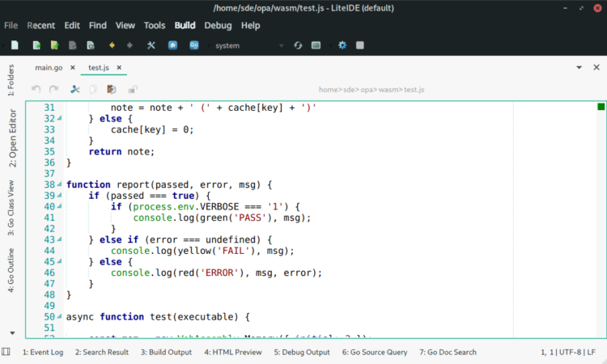Click the blue Go icon in toolbar
Image resolution: width=607 pixels, height=364 pixels.
(194, 45)
